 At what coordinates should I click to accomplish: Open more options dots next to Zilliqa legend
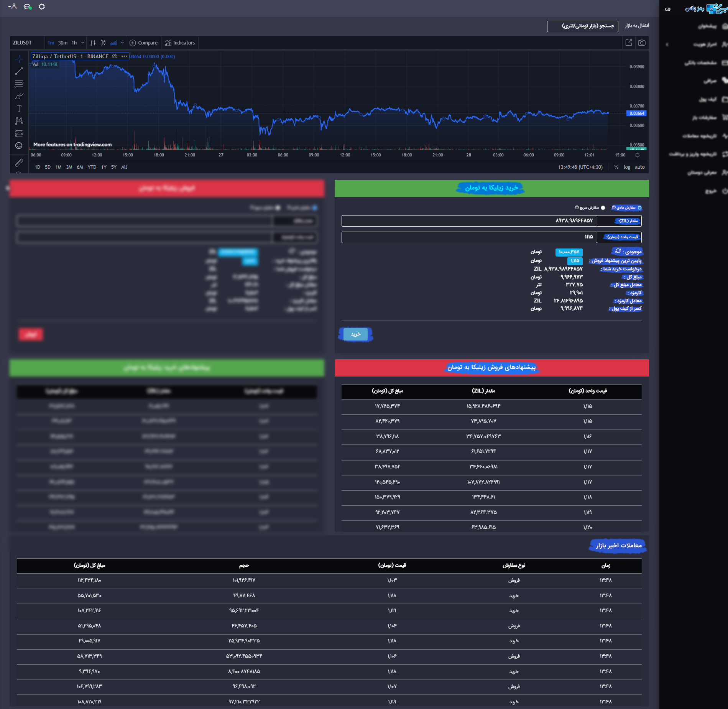click(x=124, y=56)
